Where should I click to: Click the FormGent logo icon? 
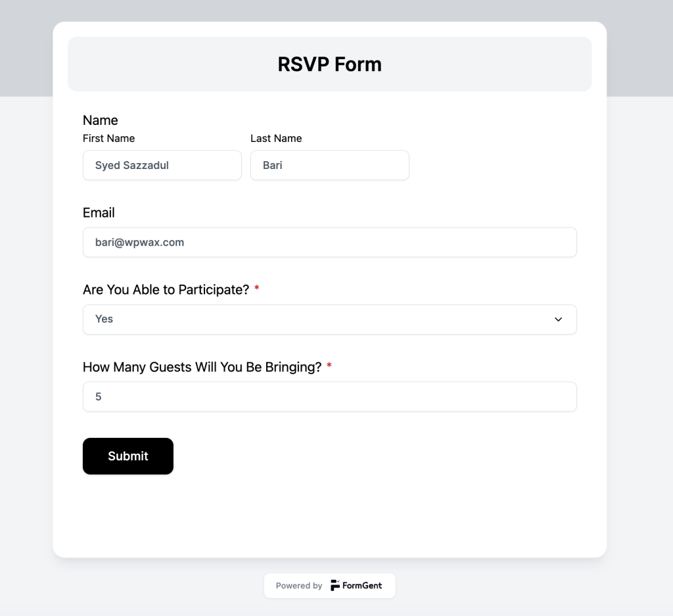tap(335, 585)
